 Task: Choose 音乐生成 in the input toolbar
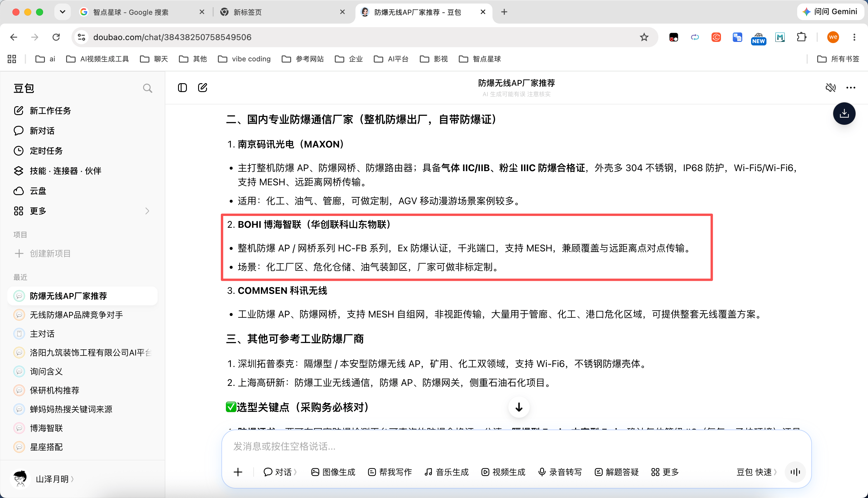point(446,472)
